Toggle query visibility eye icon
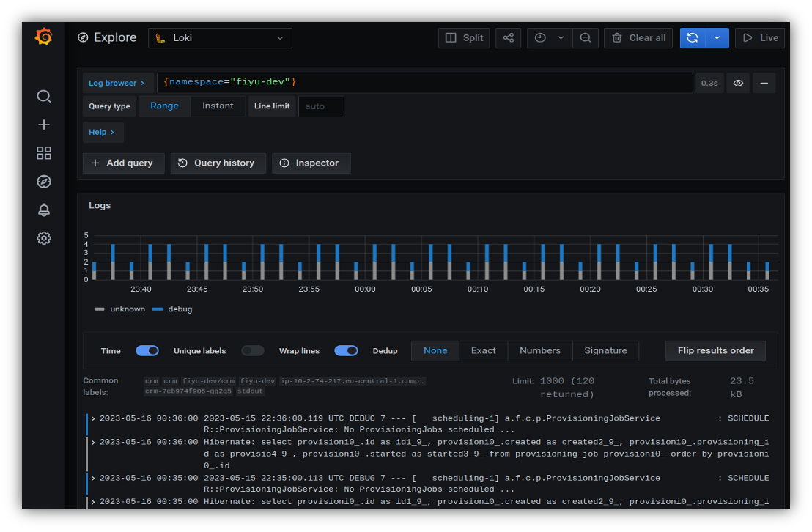This screenshot has height=532, width=812. point(738,83)
